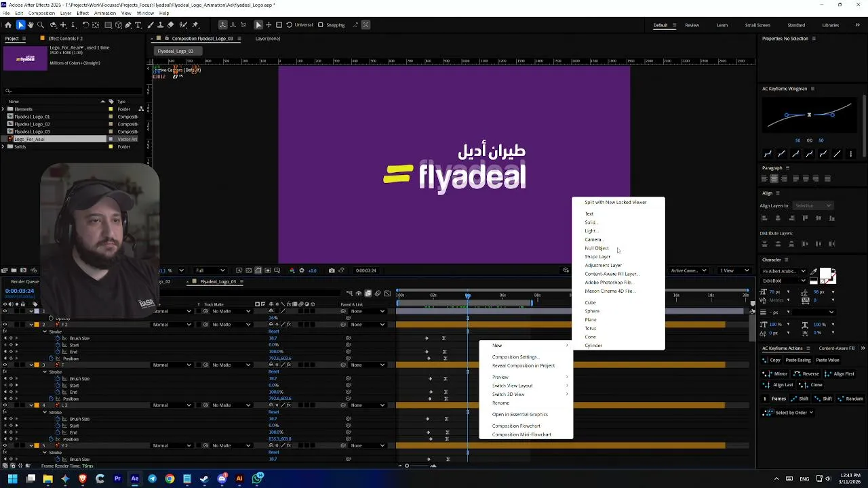Screen dimensions: 868x488
Task: Select the Rectangle shape tool
Action: [x=107, y=25]
